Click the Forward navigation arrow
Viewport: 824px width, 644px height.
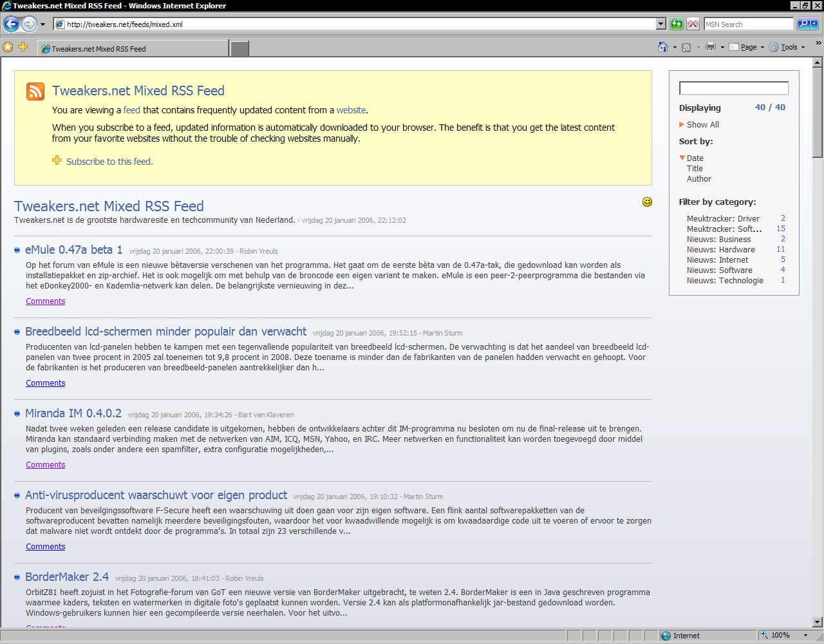click(x=29, y=24)
